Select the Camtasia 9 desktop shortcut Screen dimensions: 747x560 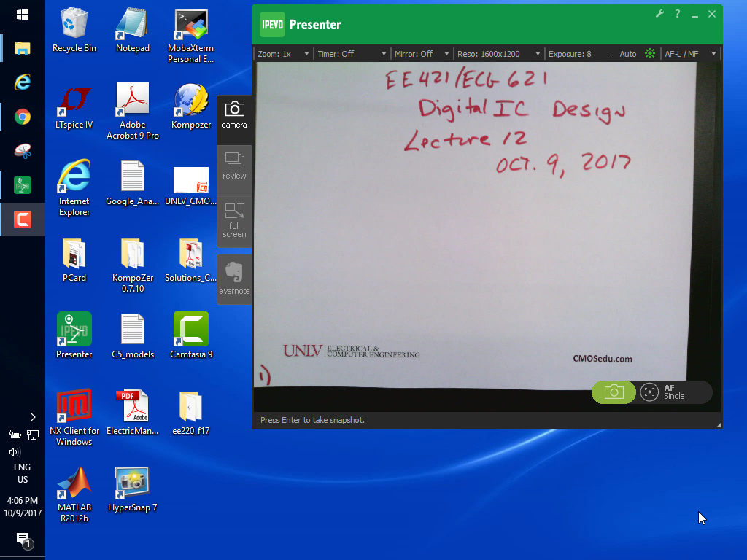(190, 335)
